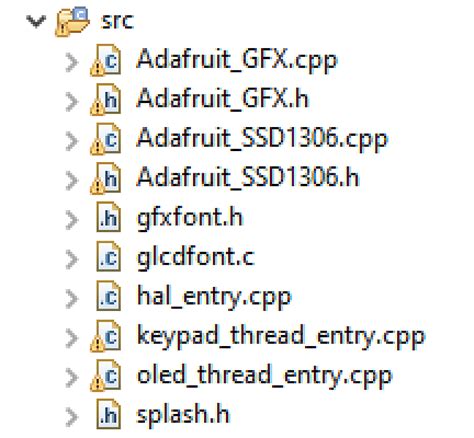Click the Adafruit_SSD1306.cpp file icon
The height and width of the screenshot is (438, 474).
106,139
